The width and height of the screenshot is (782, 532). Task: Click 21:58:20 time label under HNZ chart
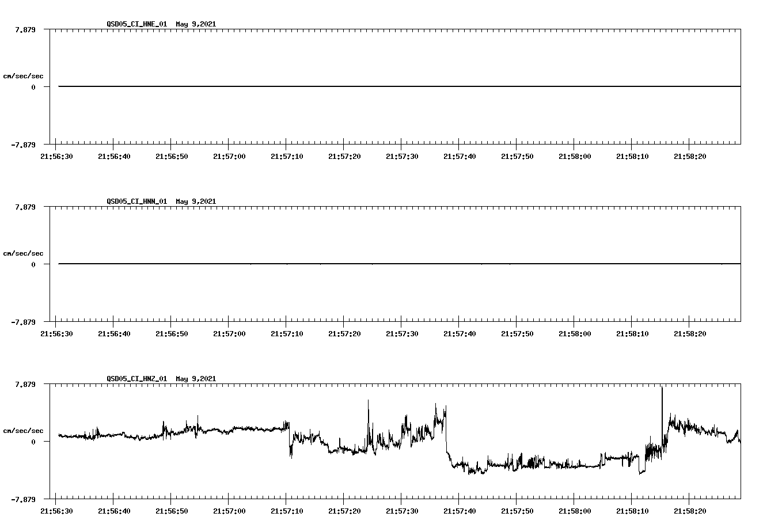coord(690,511)
